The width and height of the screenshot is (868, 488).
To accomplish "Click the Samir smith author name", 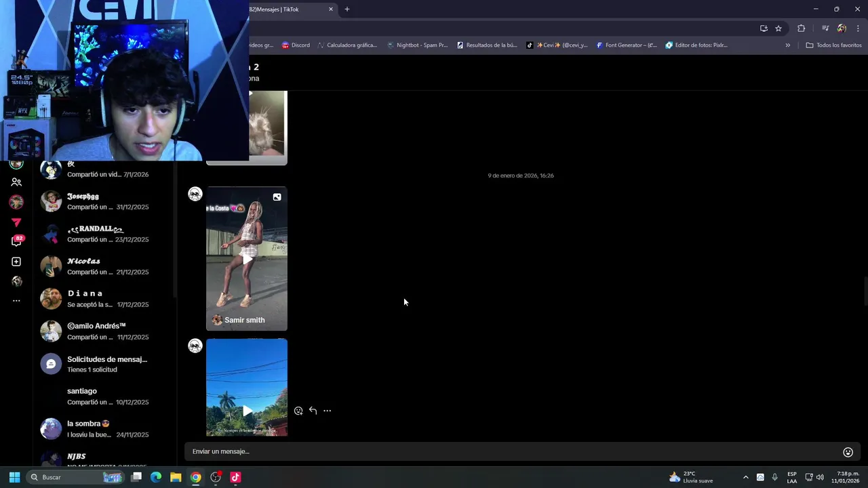I will tap(244, 320).
